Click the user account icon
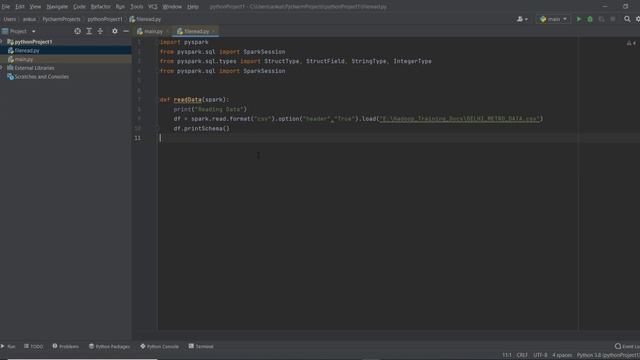Image resolution: width=640 pixels, height=360 pixels. 522,19
